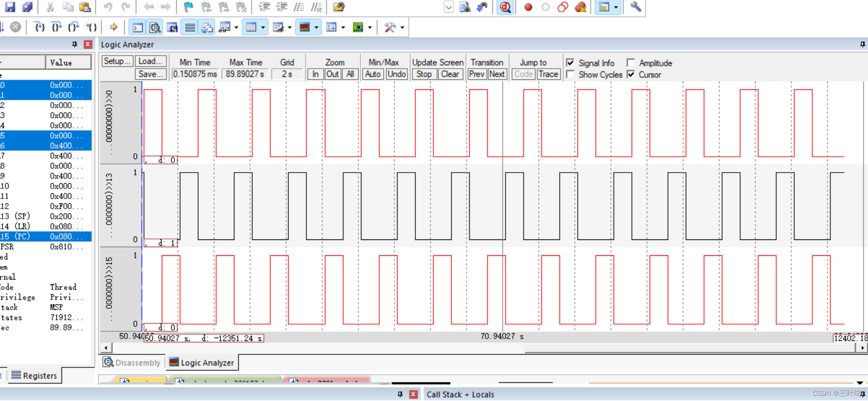Click the Setup... button
This screenshot has width=868, height=401.
tap(117, 61)
